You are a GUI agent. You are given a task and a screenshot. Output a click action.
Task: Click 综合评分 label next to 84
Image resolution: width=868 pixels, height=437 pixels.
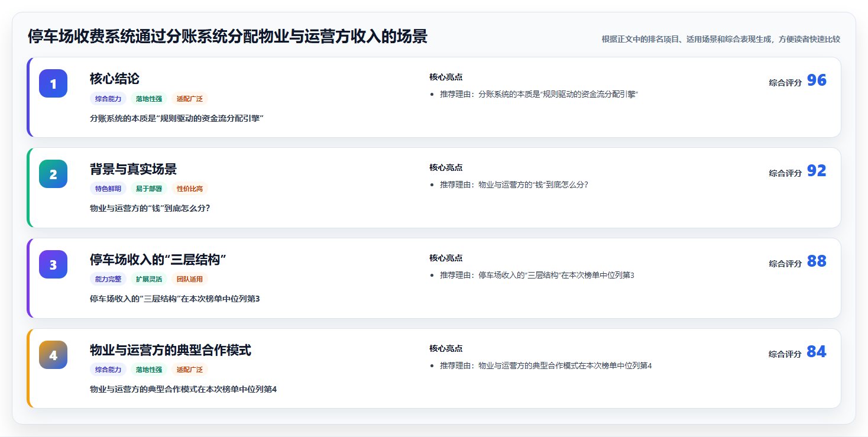pyautogui.click(x=785, y=354)
